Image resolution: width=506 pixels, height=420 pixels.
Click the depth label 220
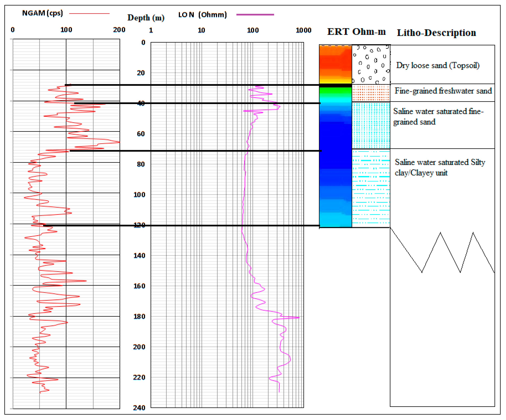pyautogui.click(x=139, y=377)
